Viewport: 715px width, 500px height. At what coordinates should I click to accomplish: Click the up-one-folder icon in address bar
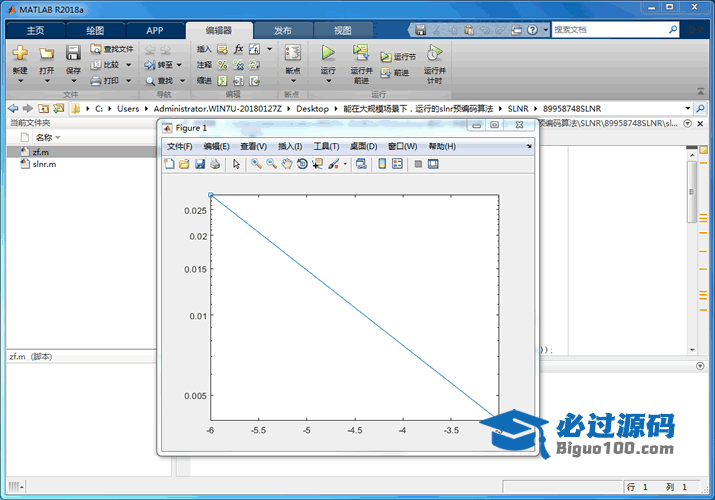(43, 108)
